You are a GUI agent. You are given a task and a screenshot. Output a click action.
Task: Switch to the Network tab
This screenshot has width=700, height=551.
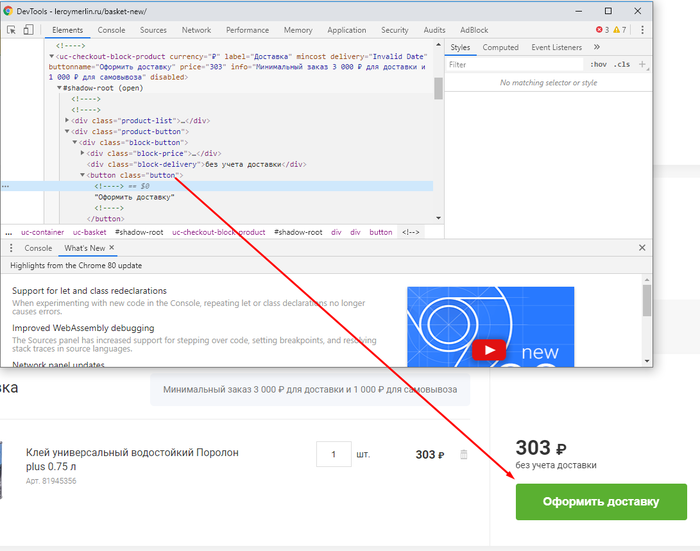pos(196,30)
